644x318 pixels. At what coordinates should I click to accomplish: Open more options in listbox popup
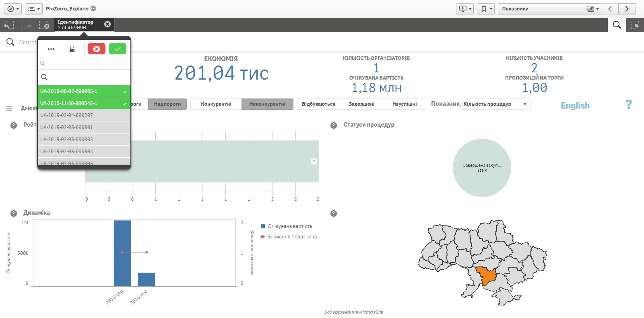tap(51, 49)
